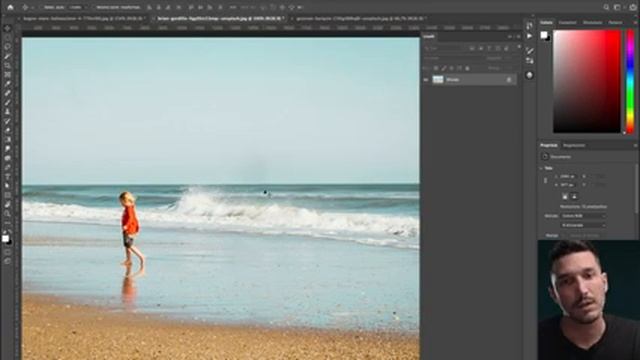Select the Type tool
640x360 pixels.
pos(7,176)
